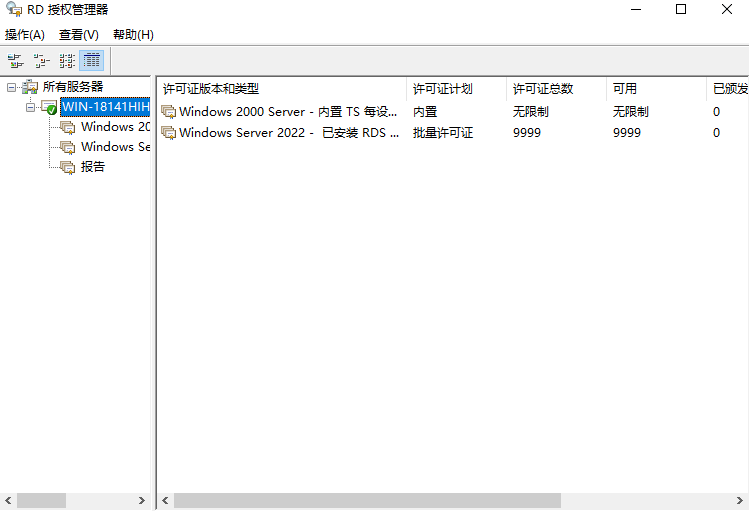Minimize the RD 授权管理器 window
Screen dimensions: 749x511
click(636, 9)
